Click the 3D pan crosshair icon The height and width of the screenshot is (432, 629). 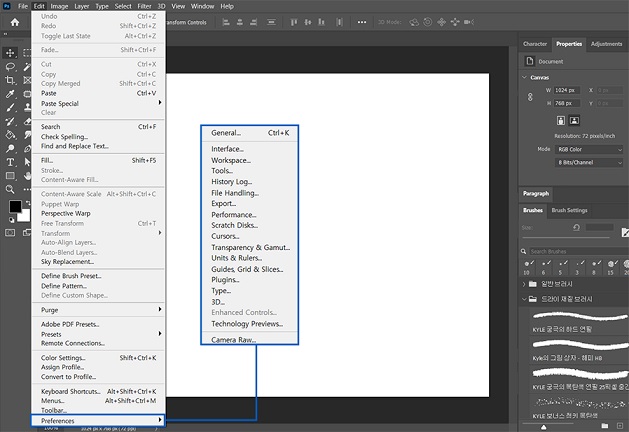click(x=441, y=22)
